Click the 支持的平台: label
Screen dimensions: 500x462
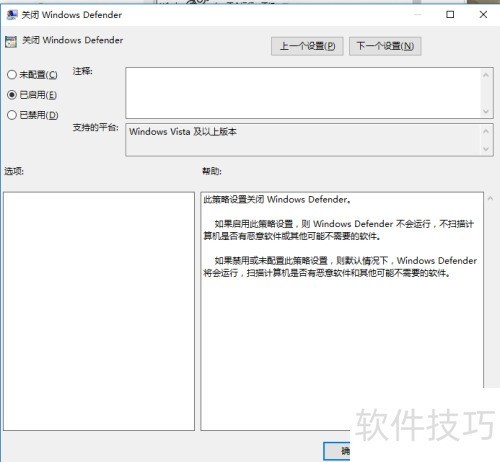[x=96, y=127]
